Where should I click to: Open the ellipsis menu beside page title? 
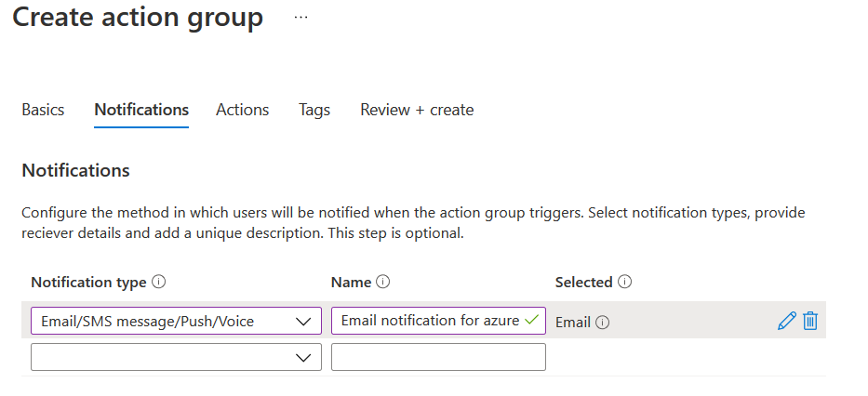300,18
